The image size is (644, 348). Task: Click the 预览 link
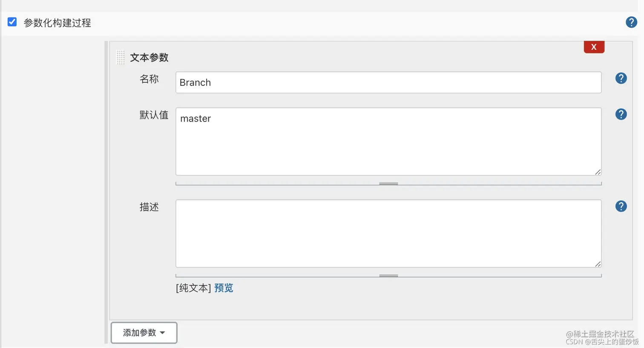click(x=224, y=288)
